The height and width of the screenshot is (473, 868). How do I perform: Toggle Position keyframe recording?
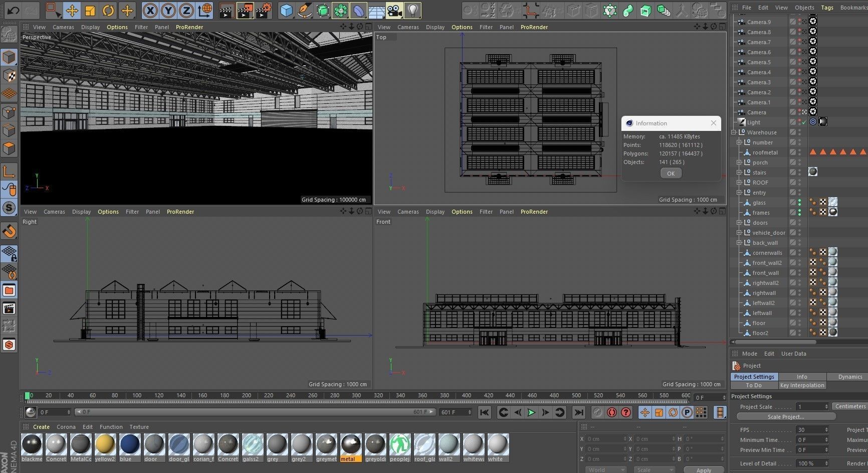(644, 412)
